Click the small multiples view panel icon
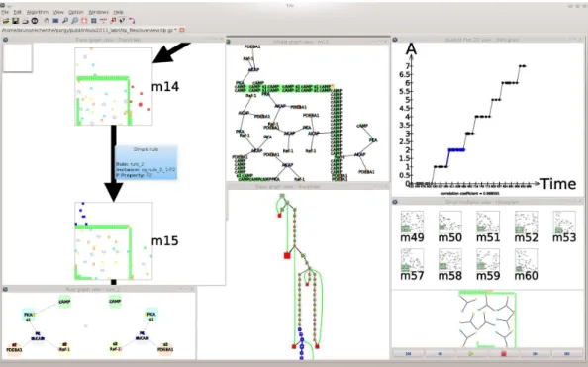 click(395, 202)
